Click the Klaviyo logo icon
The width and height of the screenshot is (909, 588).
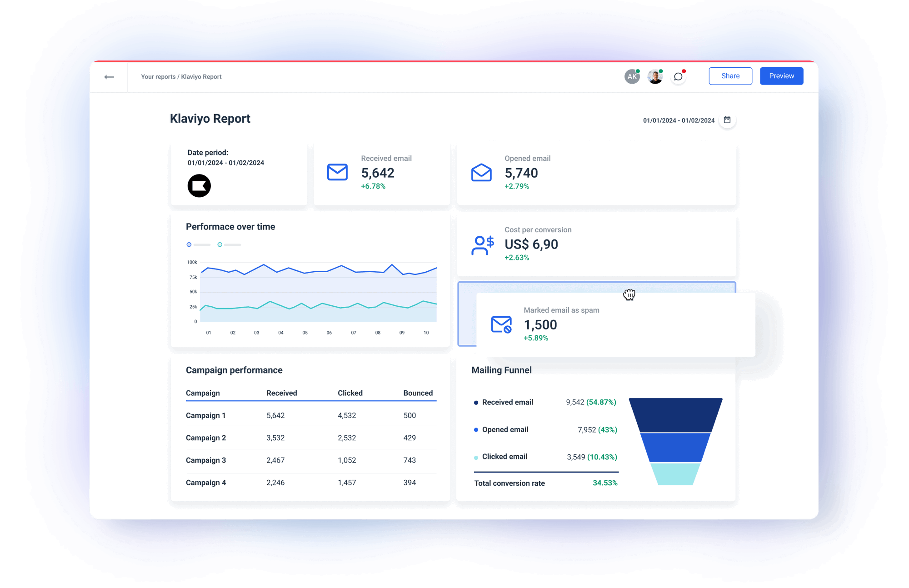pos(199,185)
